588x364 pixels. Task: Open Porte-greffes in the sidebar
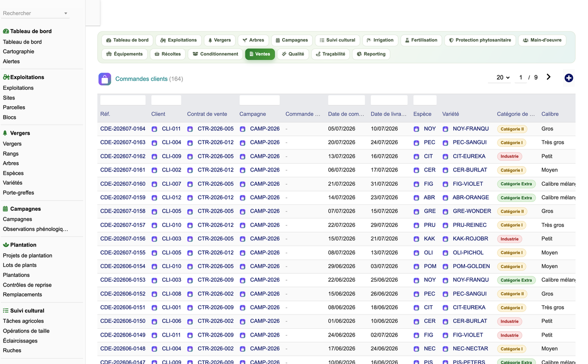click(19, 193)
